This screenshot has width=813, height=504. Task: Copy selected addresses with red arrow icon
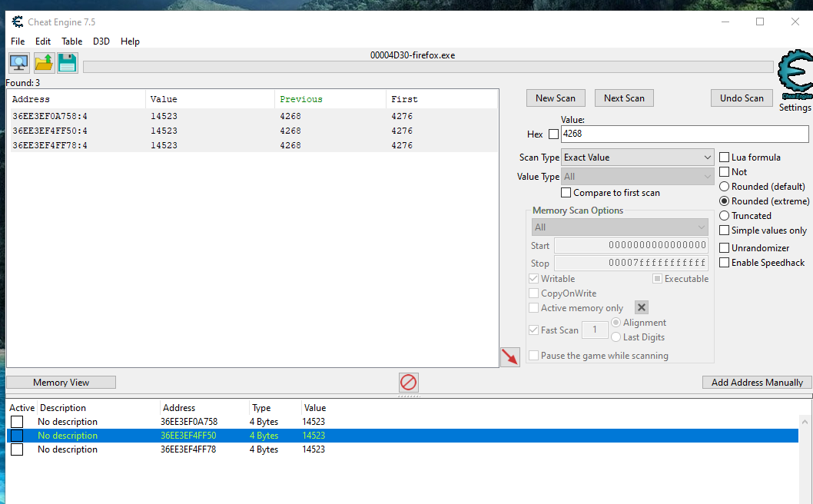click(x=510, y=357)
